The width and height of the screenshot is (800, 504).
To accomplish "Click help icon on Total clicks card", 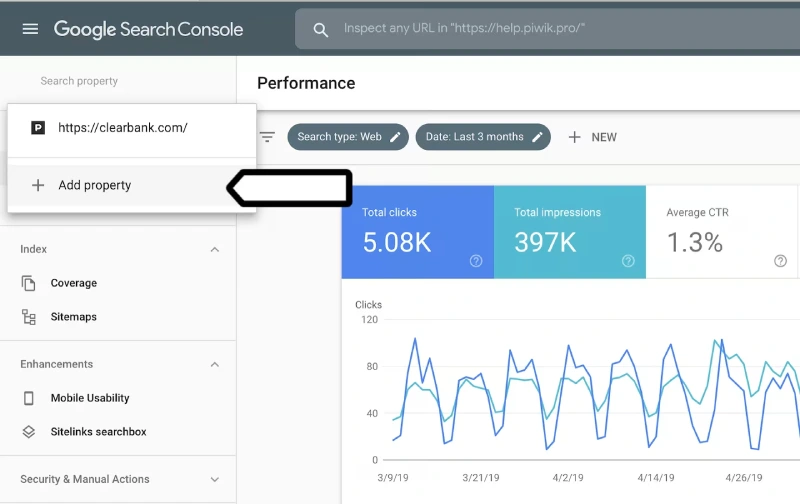I will pos(476,261).
